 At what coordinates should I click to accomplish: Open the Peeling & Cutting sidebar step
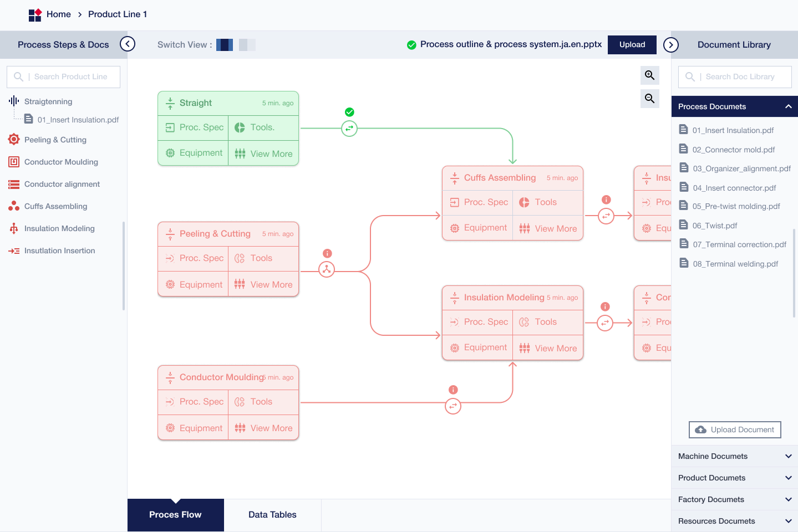[47, 140]
